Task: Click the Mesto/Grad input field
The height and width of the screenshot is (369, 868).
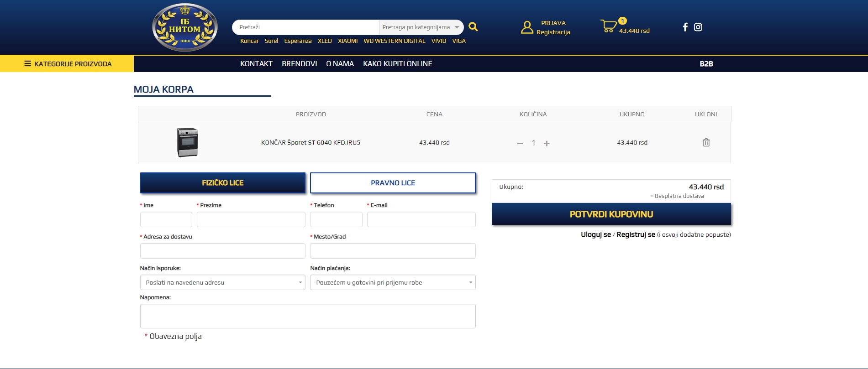Action: pyautogui.click(x=393, y=251)
